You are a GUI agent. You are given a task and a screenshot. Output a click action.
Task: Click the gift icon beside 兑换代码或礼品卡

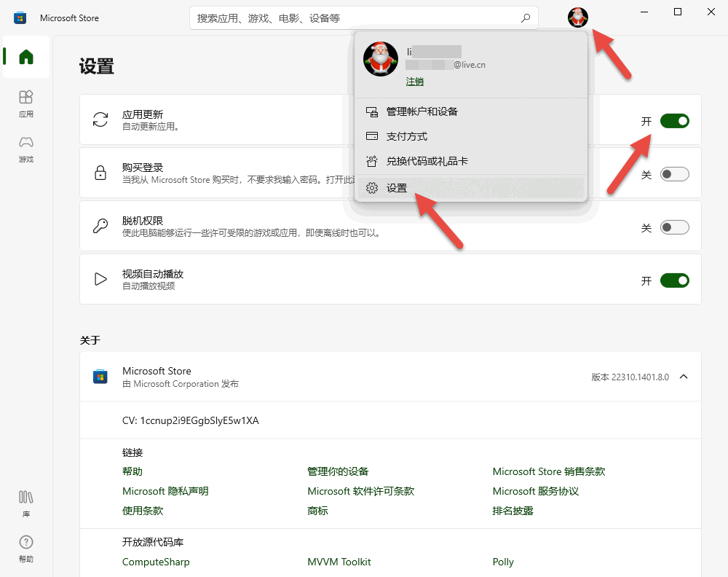[x=372, y=161]
